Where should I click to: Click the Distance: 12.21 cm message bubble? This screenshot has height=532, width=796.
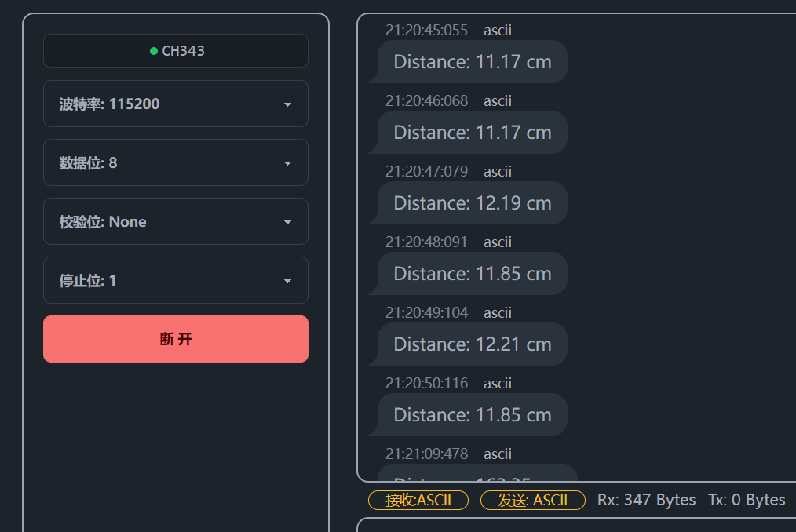472,344
